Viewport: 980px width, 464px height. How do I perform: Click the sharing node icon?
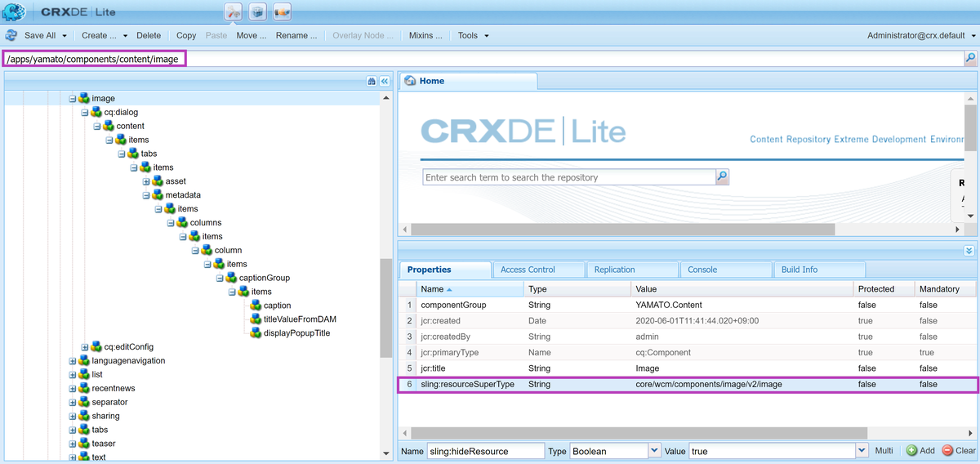point(84,416)
